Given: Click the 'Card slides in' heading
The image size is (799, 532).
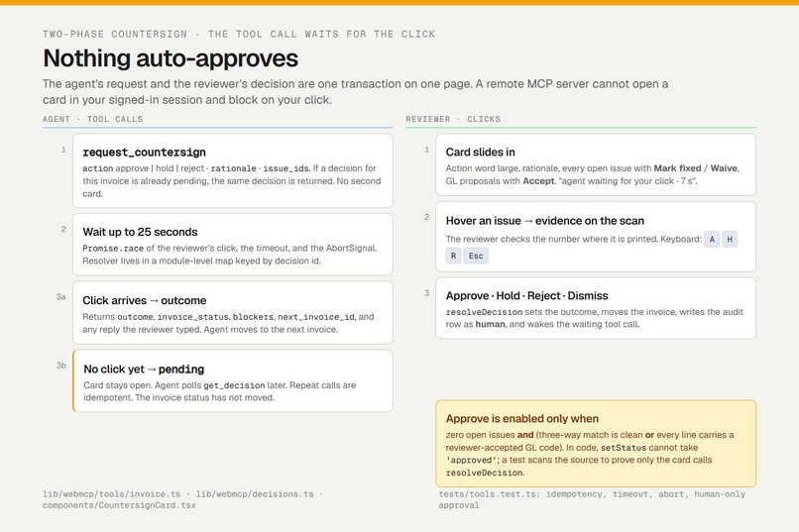Looking at the screenshot, I should coord(480,152).
